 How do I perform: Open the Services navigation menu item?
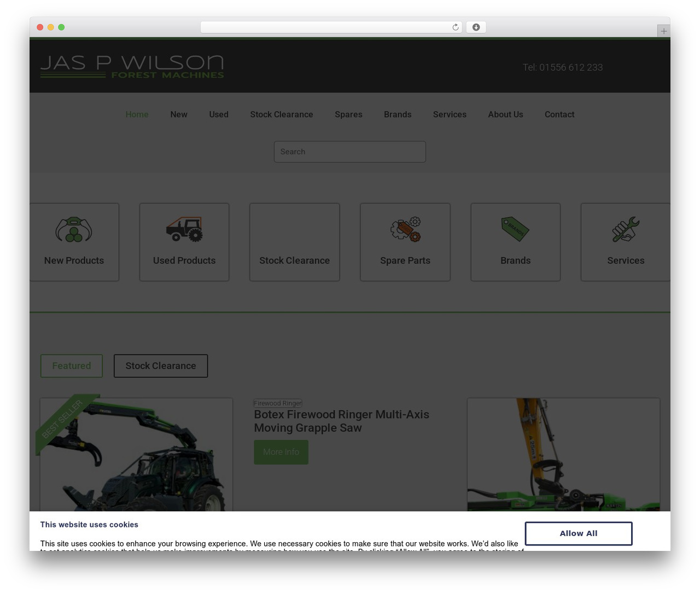[450, 114]
